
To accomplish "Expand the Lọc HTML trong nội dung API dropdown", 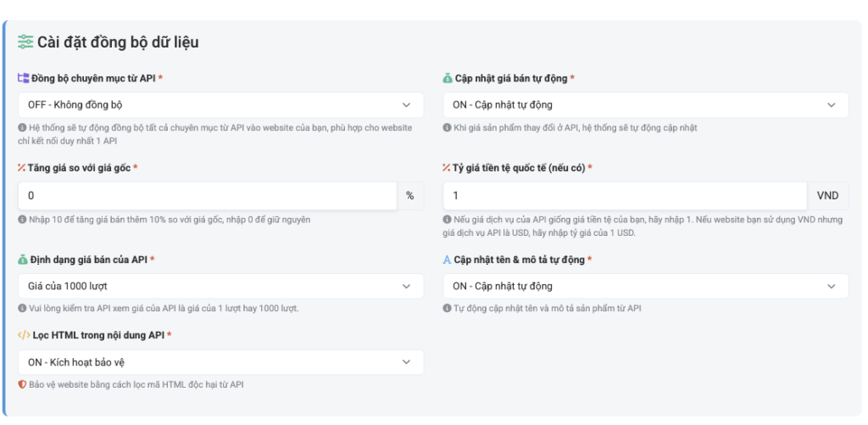I will [x=221, y=362].
